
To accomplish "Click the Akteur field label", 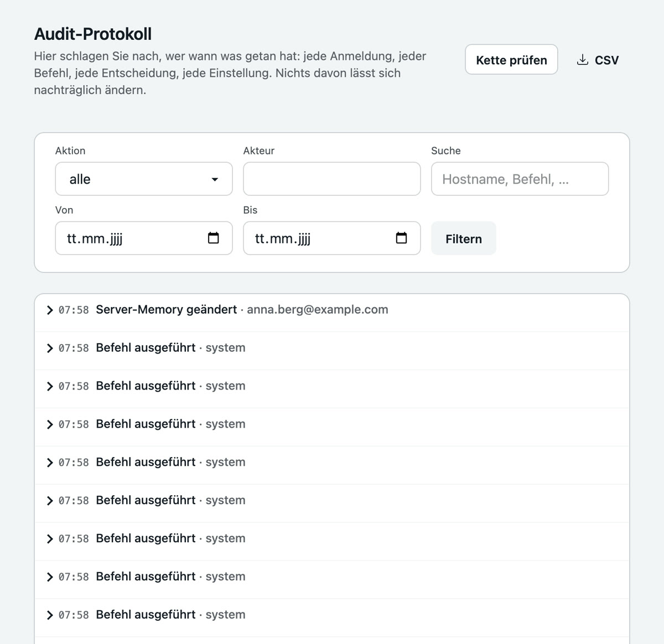I will pos(259,150).
